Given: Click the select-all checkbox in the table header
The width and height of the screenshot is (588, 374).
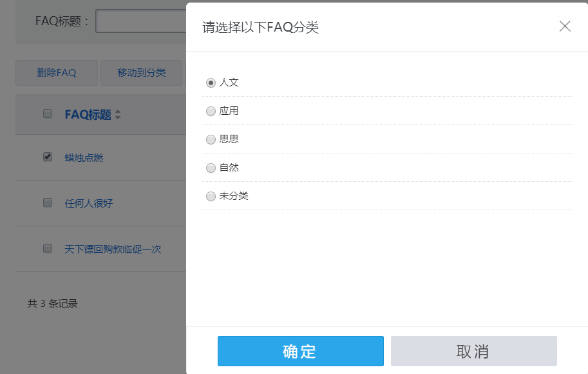Looking at the screenshot, I should 46,113.
